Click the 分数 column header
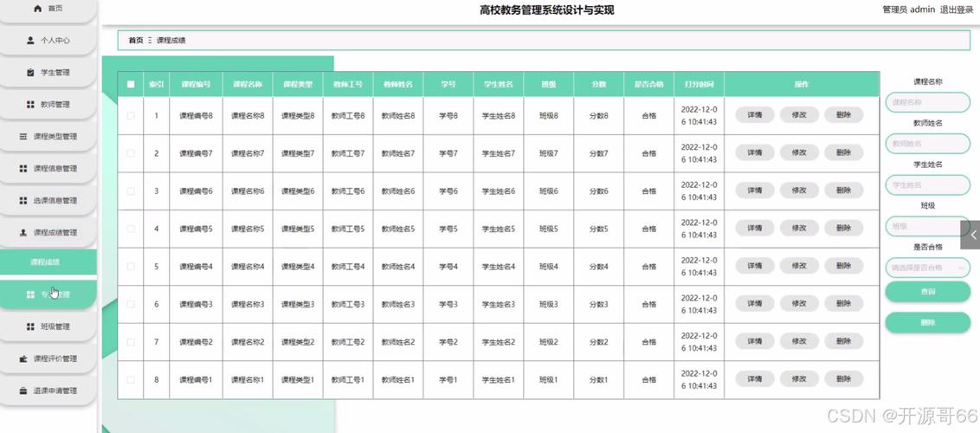Image resolution: width=980 pixels, height=433 pixels. click(598, 84)
